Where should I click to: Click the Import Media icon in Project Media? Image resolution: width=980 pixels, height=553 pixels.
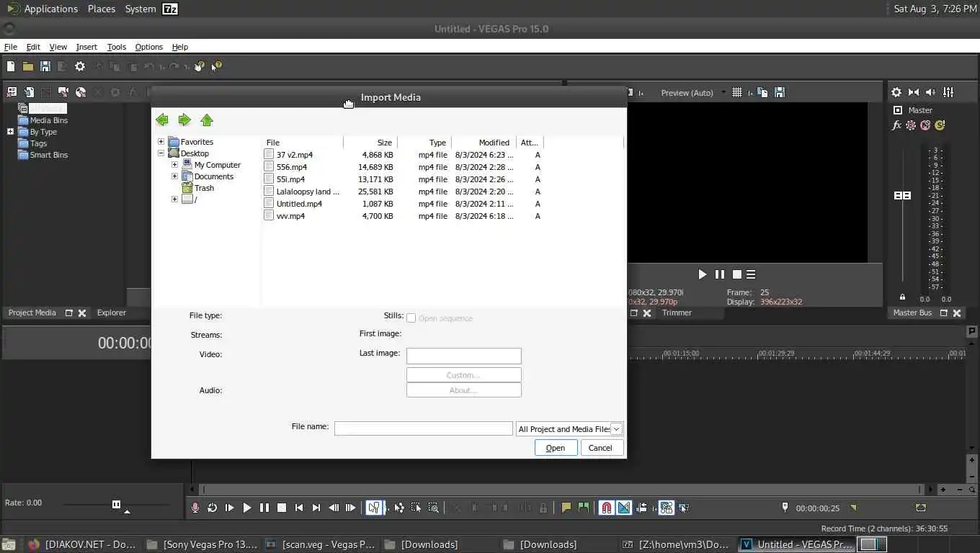(29, 92)
